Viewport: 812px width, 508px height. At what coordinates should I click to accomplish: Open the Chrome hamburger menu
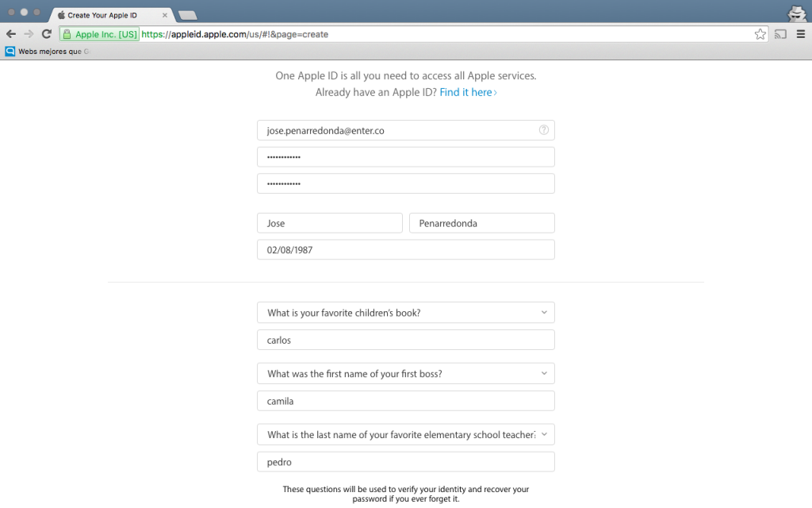[801, 34]
